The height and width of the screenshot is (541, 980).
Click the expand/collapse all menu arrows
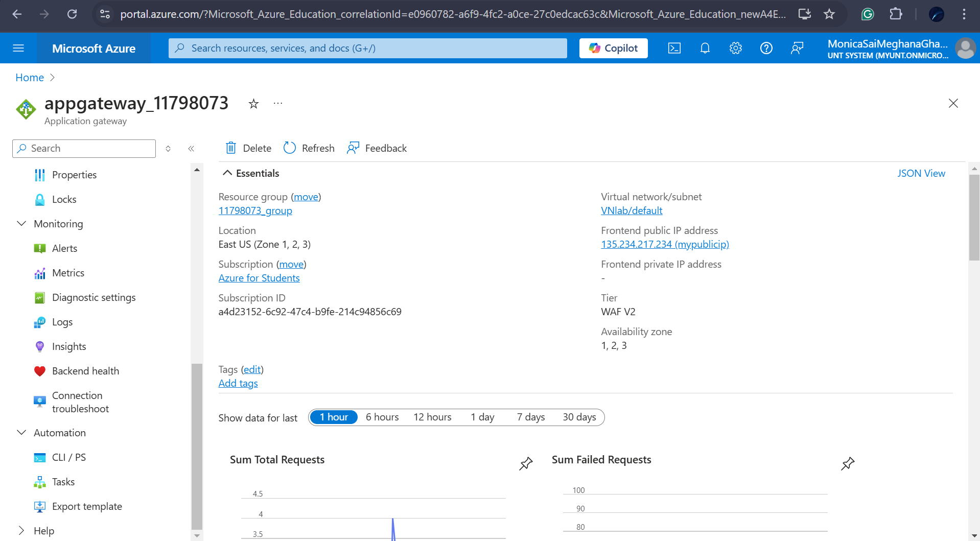click(x=168, y=149)
